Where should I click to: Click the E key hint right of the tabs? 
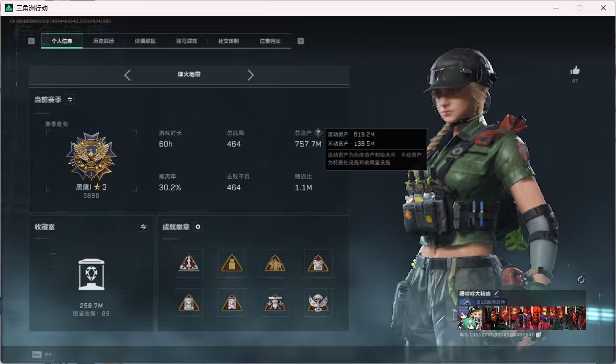click(301, 41)
